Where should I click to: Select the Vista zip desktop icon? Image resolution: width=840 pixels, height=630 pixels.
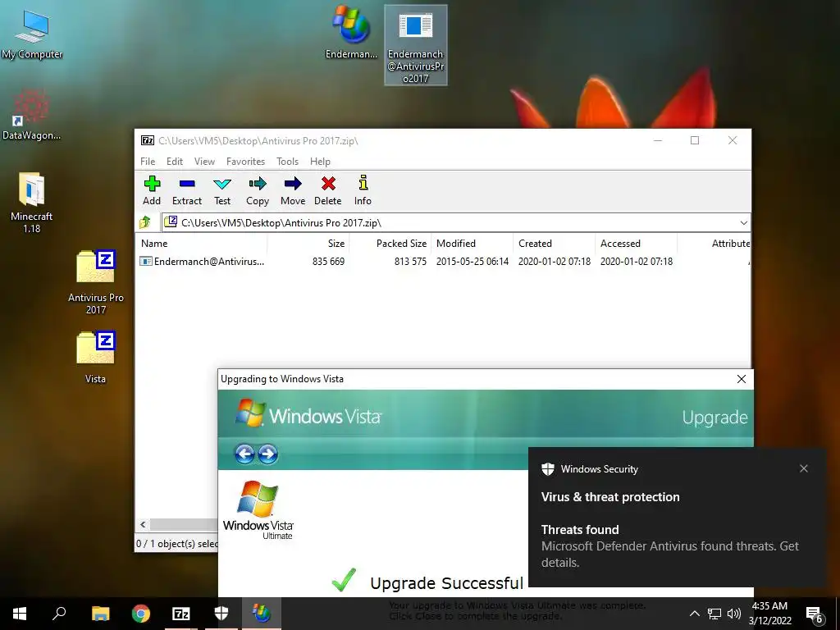(x=95, y=358)
